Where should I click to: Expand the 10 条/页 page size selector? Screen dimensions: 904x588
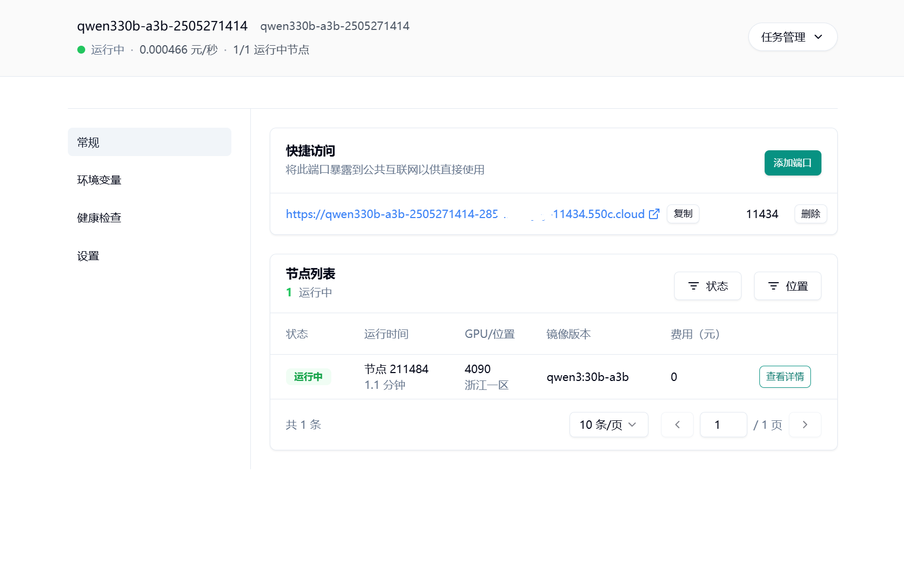tap(608, 425)
